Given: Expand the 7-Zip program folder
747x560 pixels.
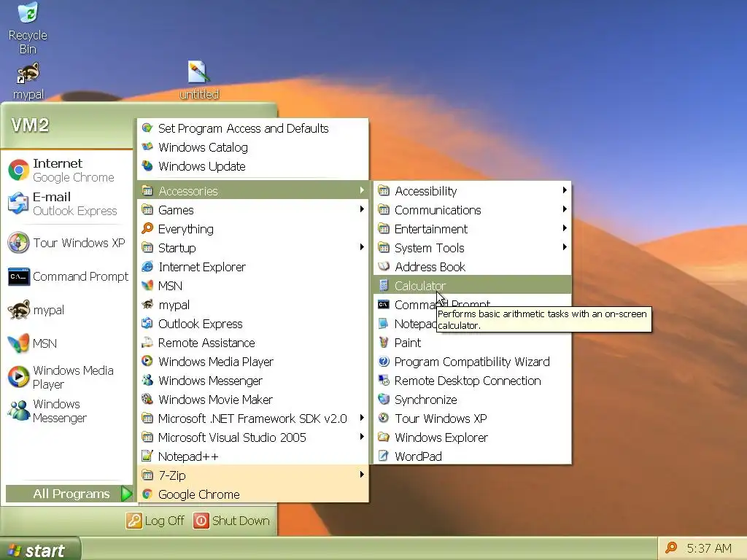Looking at the screenshot, I should click(253, 475).
